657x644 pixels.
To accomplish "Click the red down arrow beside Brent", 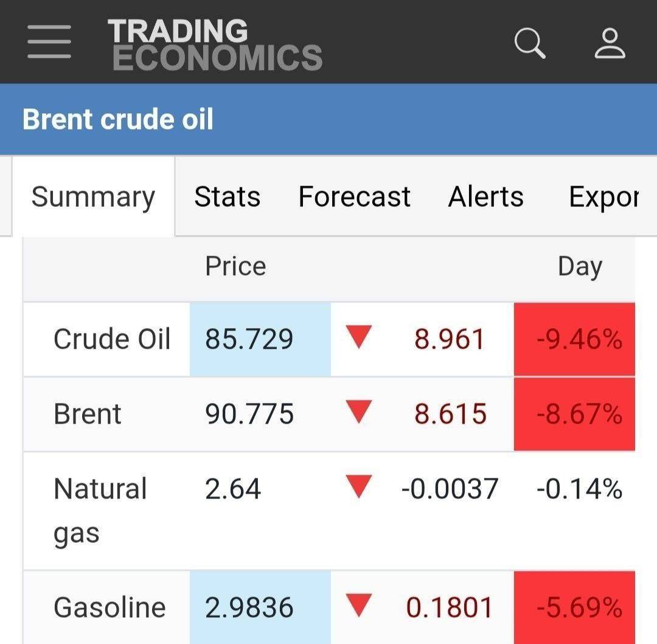I will 358,413.
